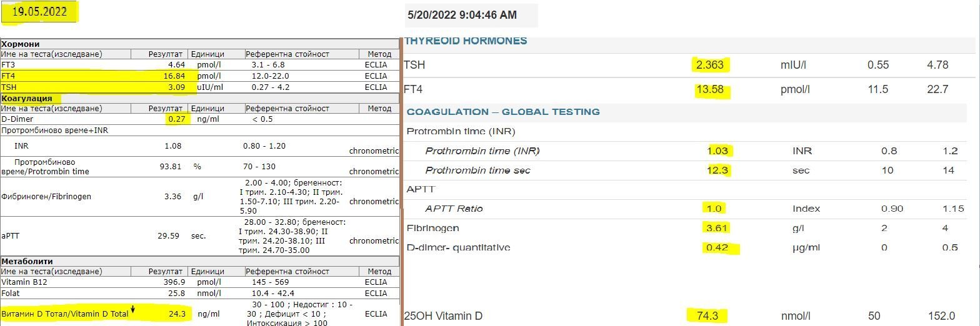Click the Folat test name

(x=11, y=293)
